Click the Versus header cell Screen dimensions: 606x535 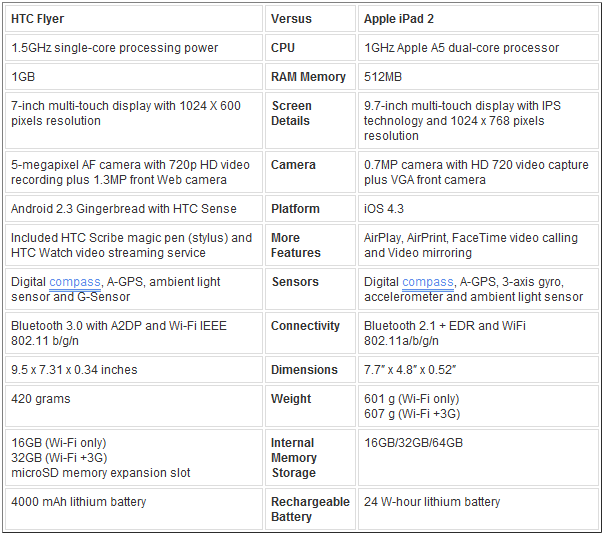(x=291, y=19)
